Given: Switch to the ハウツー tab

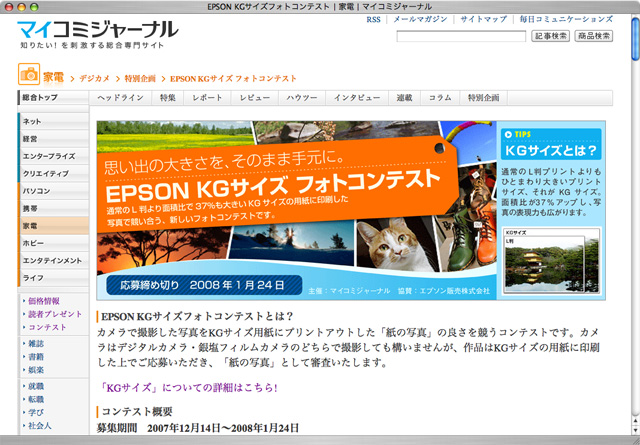Looking at the screenshot, I should click(302, 98).
